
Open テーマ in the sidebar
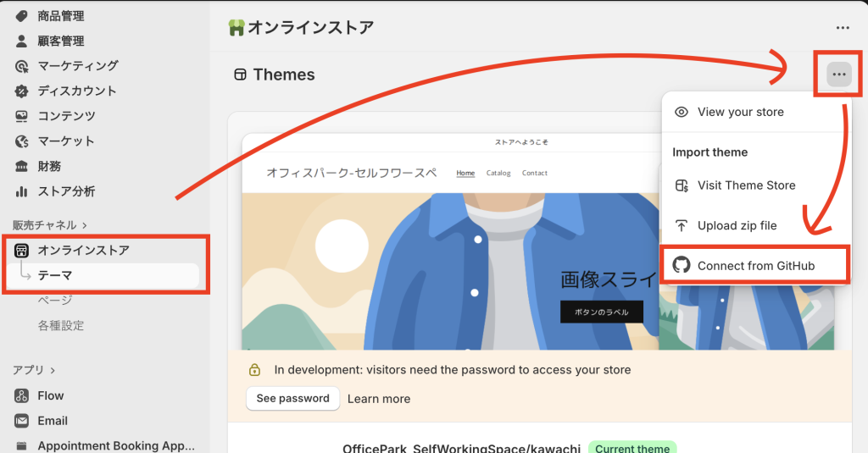tap(55, 275)
